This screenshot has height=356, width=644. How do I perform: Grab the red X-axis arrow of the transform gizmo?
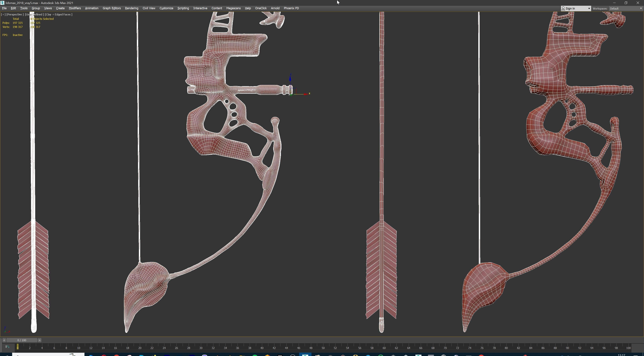[x=306, y=94]
